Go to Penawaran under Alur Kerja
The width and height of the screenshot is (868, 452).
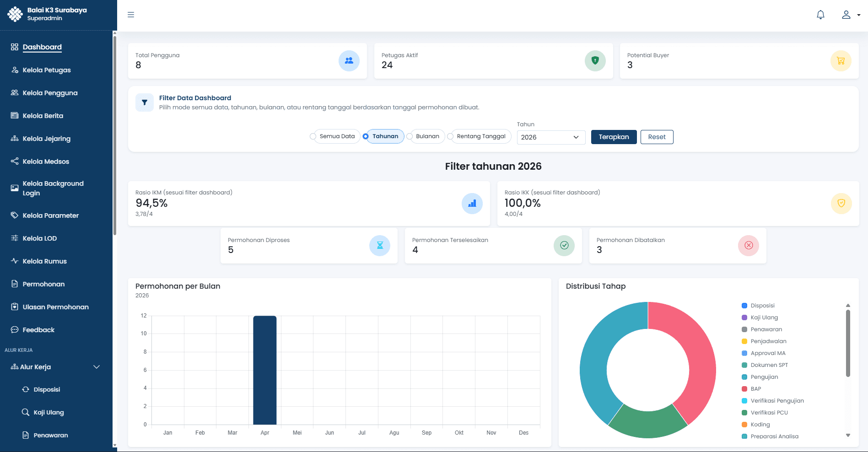(x=51, y=435)
